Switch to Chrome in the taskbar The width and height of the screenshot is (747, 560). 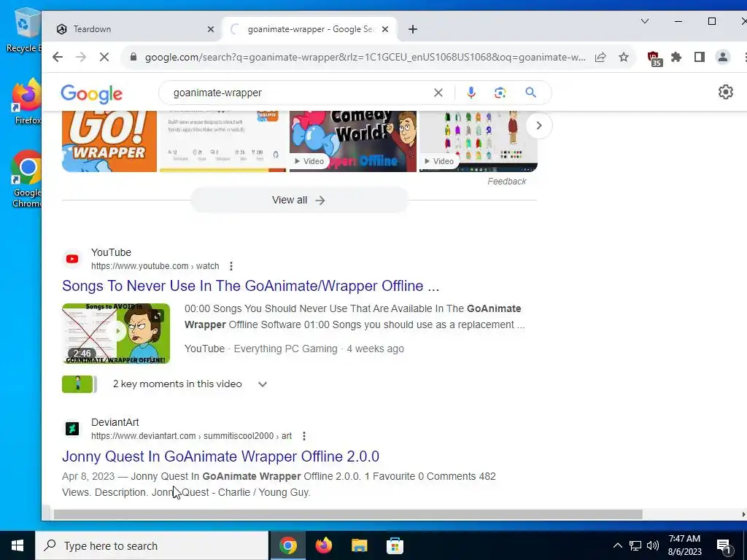(287, 545)
